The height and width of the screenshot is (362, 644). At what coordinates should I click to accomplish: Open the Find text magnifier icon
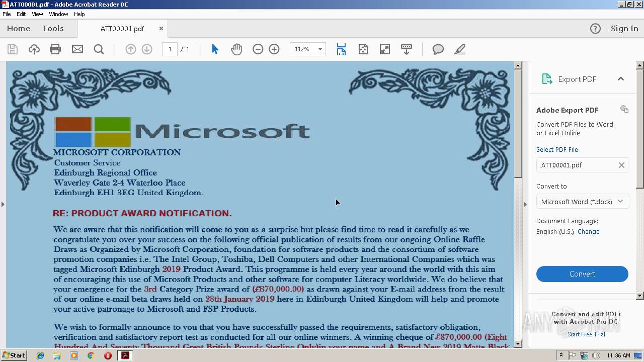click(99, 49)
